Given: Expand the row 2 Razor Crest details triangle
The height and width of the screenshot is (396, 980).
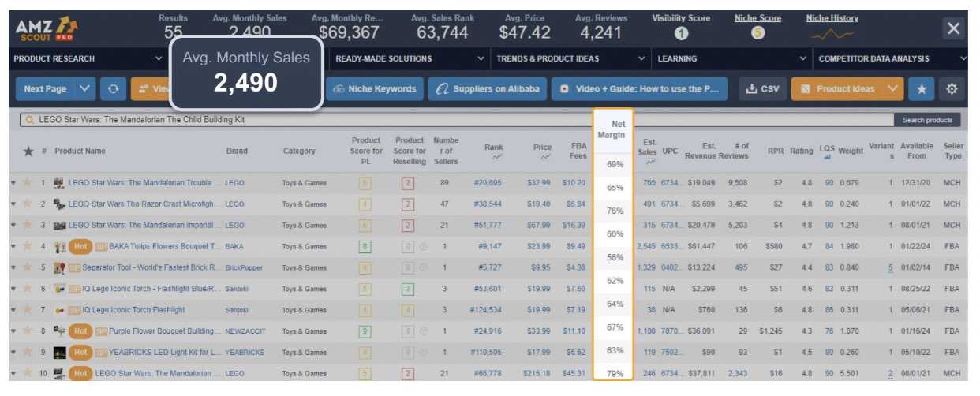Looking at the screenshot, I should click(x=13, y=204).
